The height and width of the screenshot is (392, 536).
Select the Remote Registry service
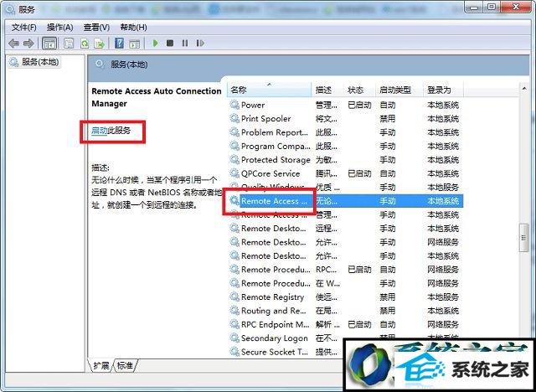click(x=345, y=297)
